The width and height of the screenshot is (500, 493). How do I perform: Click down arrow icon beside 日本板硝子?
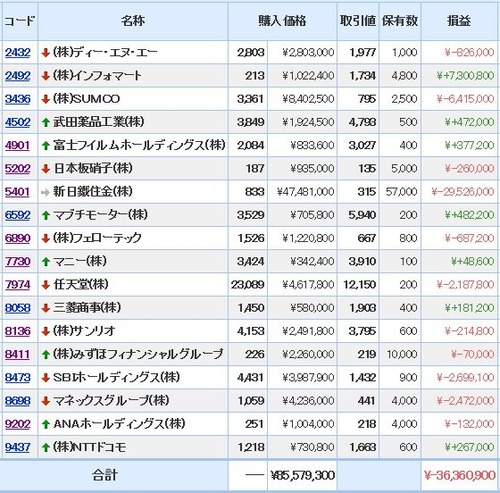[46, 169]
